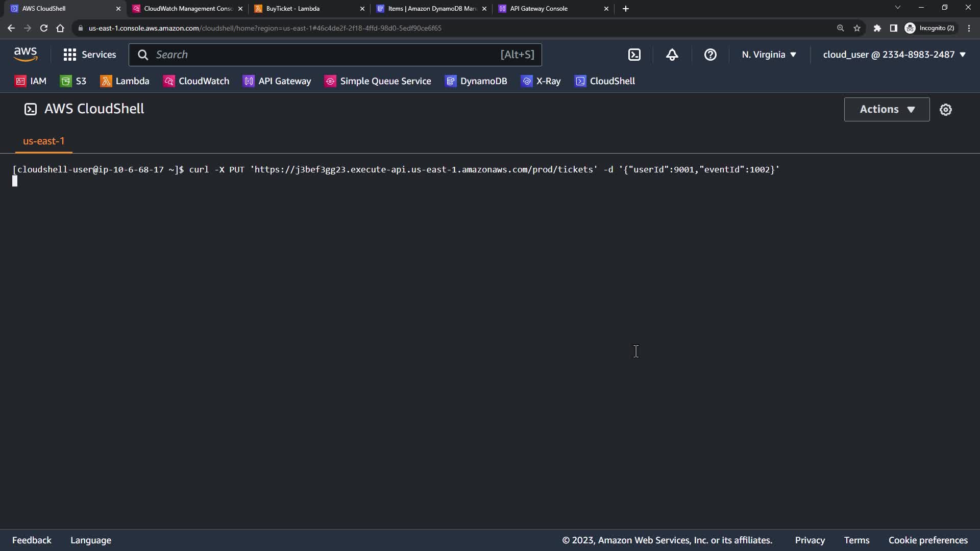Open CloudShell preferences gear icon

[x=945, y=110]
